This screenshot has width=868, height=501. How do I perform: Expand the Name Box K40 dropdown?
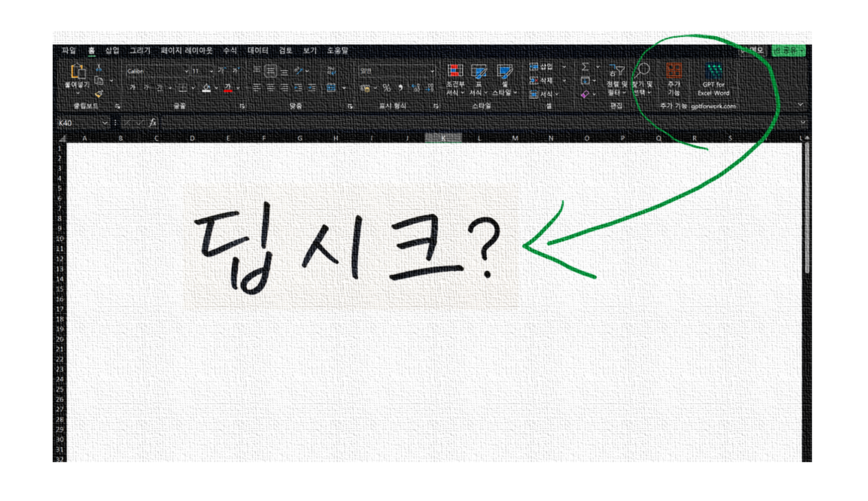click(105, 123)
